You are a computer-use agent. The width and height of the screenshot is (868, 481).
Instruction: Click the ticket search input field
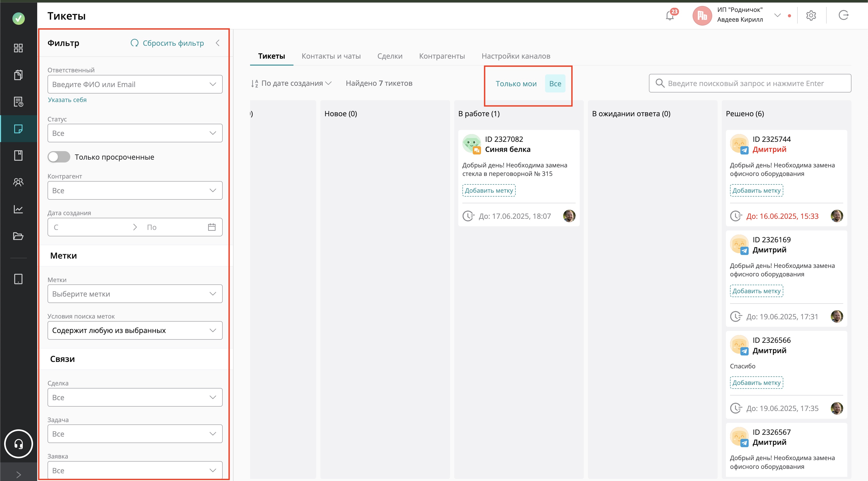coord(750,83)
